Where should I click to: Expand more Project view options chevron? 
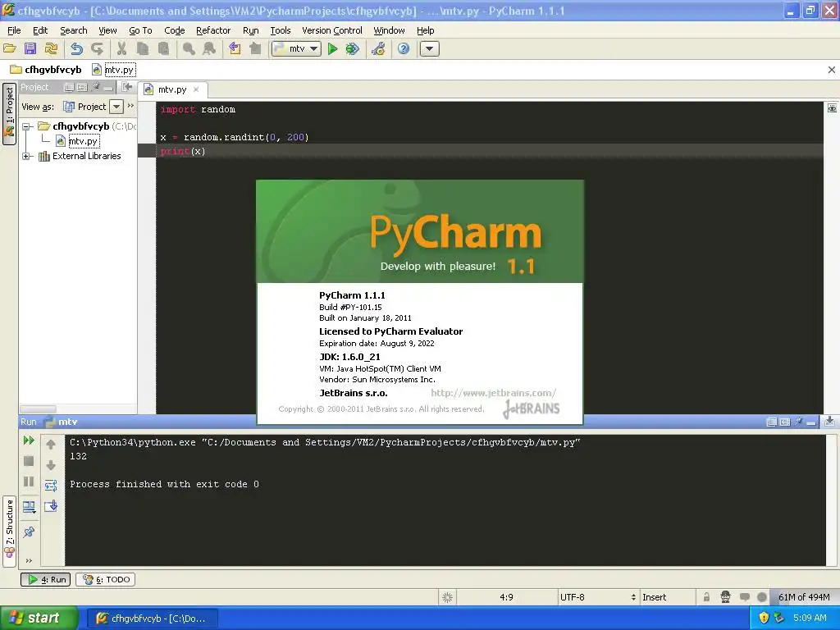[130, 106]
